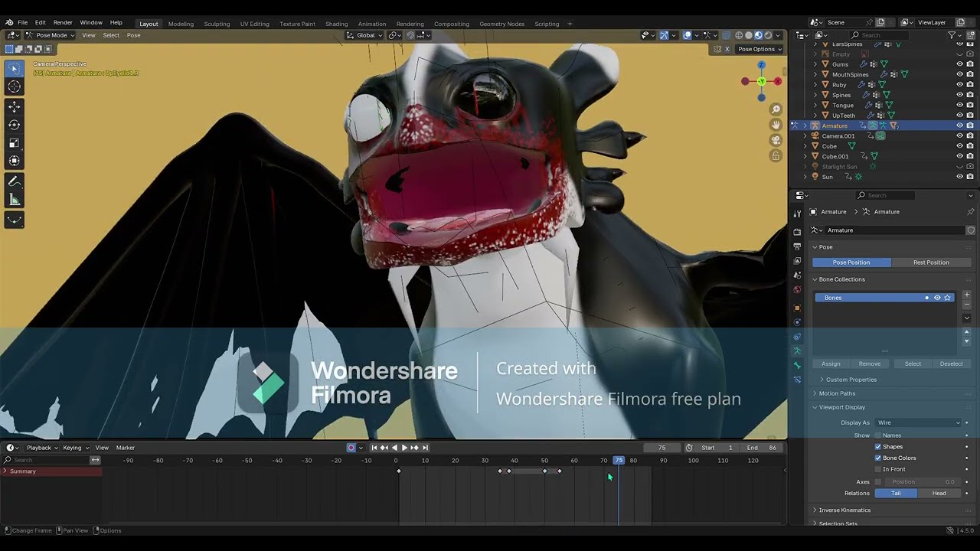Click the Rest Position button
Image resolution: width=980 pixels, height=551 pixels.
coord(931,262)
